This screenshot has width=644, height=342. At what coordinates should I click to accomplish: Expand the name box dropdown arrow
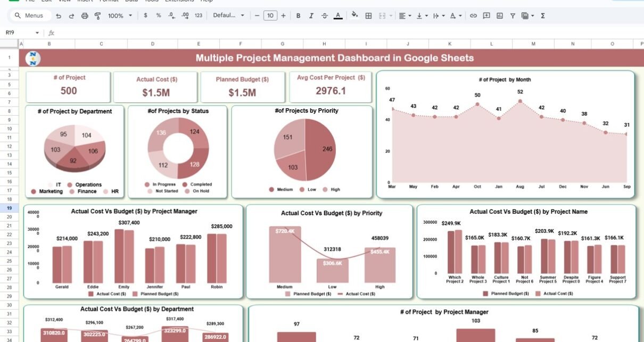tap(37, 33)
